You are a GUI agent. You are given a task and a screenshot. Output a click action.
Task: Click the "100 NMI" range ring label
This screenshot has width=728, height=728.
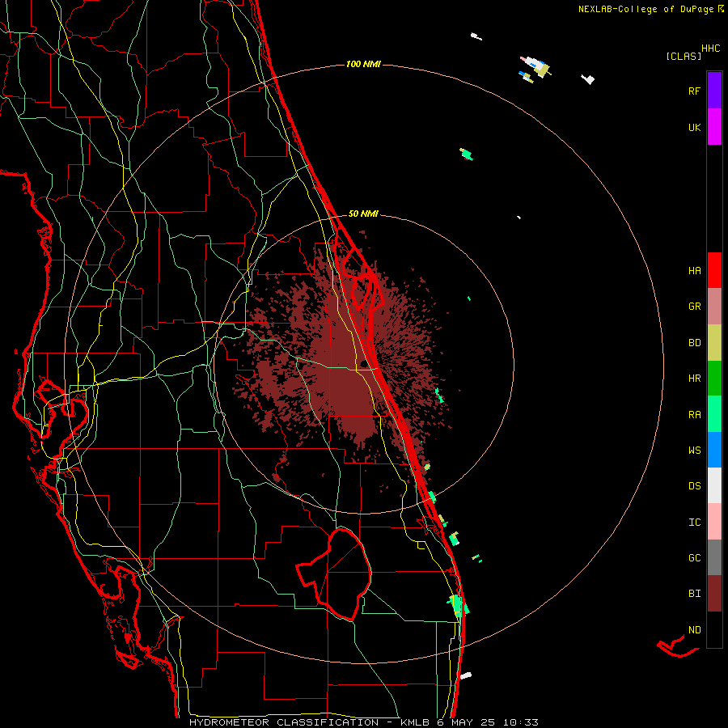click(x=363, y=64)
